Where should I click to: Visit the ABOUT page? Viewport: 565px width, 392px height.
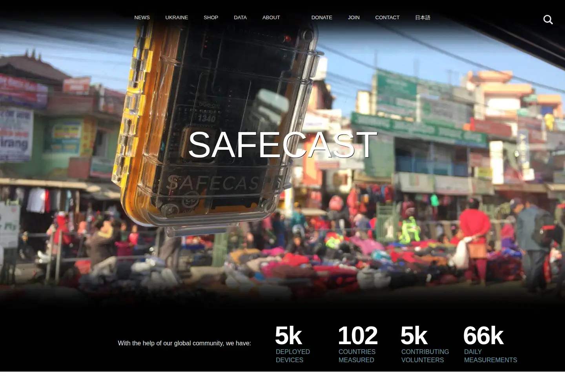coord(271,18)
